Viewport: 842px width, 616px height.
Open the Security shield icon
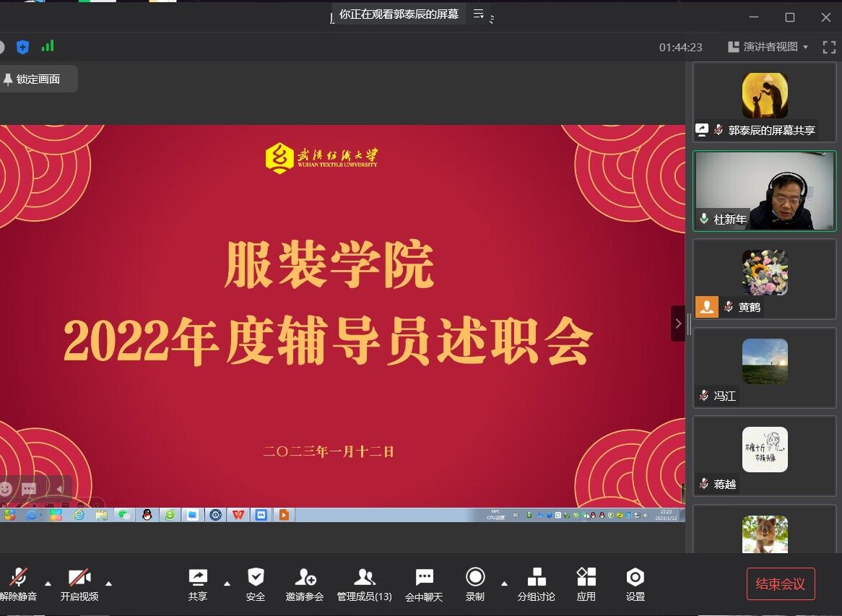click(x=256, y=577)
